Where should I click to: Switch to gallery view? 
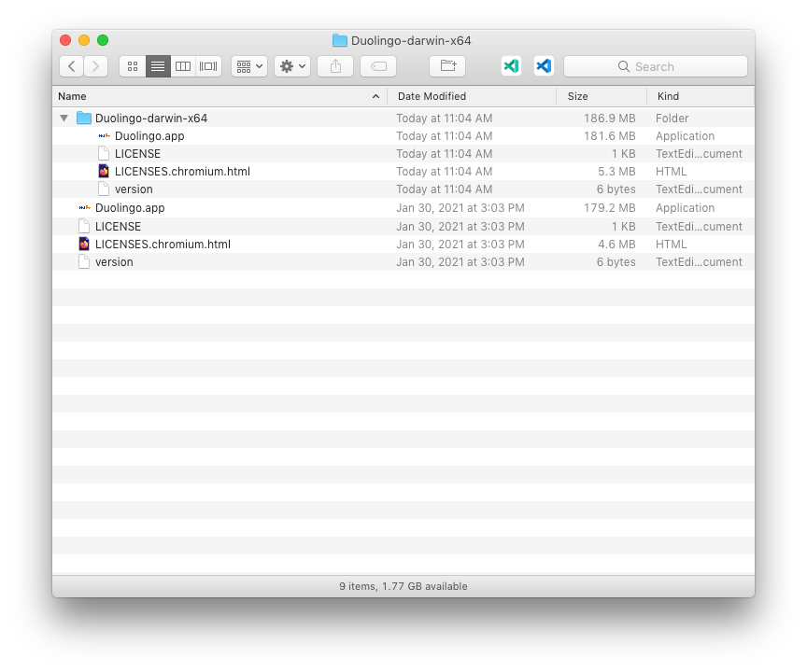coord(207,66)
